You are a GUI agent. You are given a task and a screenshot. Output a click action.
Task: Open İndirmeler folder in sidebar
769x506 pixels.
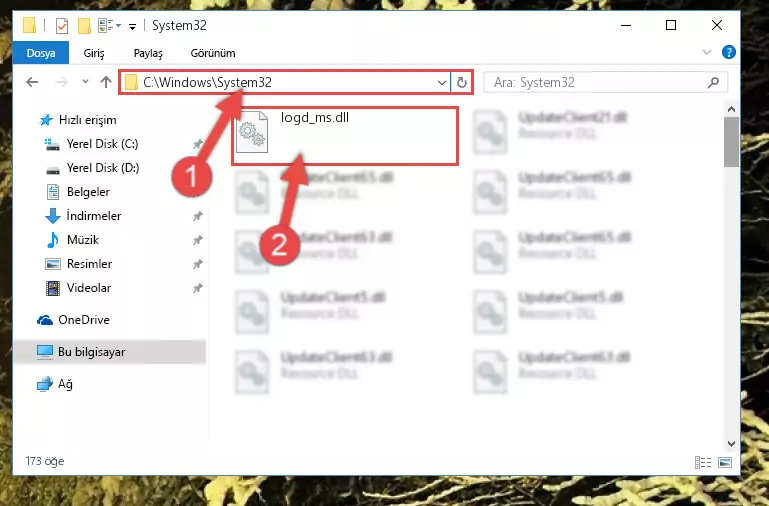point(94,216)
